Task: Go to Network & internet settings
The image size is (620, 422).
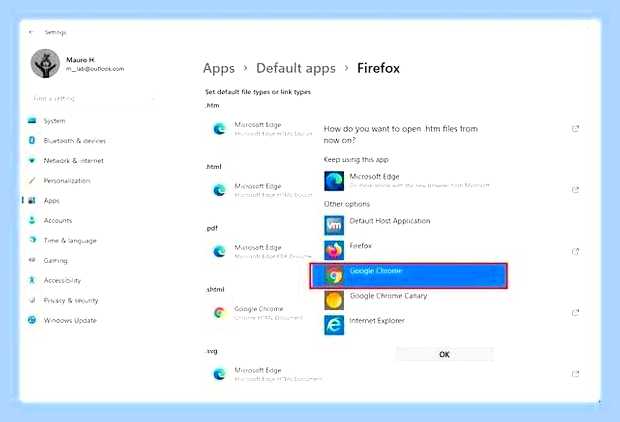Action: (74, 161)
